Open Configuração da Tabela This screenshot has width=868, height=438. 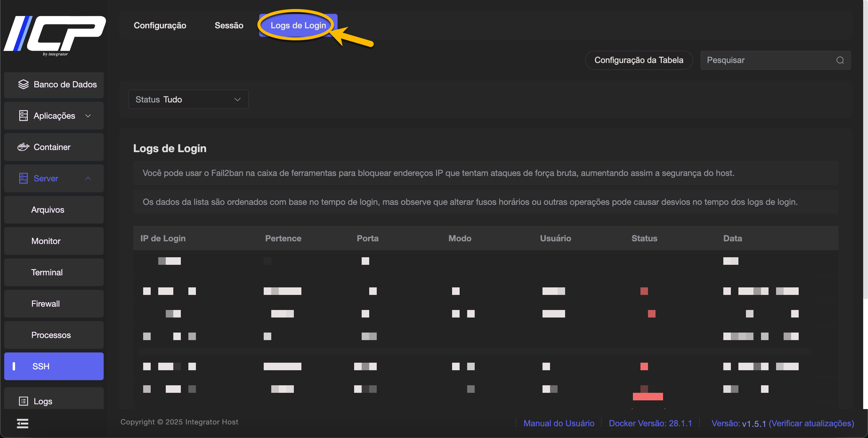[x=639, y=60]
